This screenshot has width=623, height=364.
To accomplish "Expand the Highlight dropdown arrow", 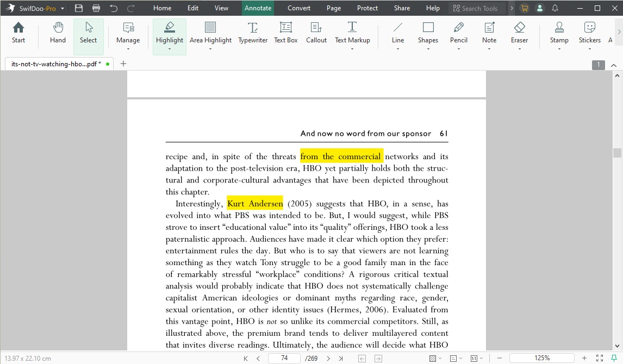I will pyautogui.click(x=170, y=49).
